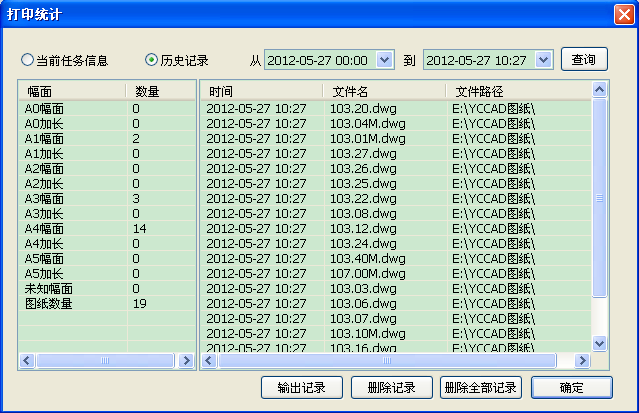Select the record 103.27.dwg
The height and width of the screenshot is (413, 639).
[x=396, y=154]
